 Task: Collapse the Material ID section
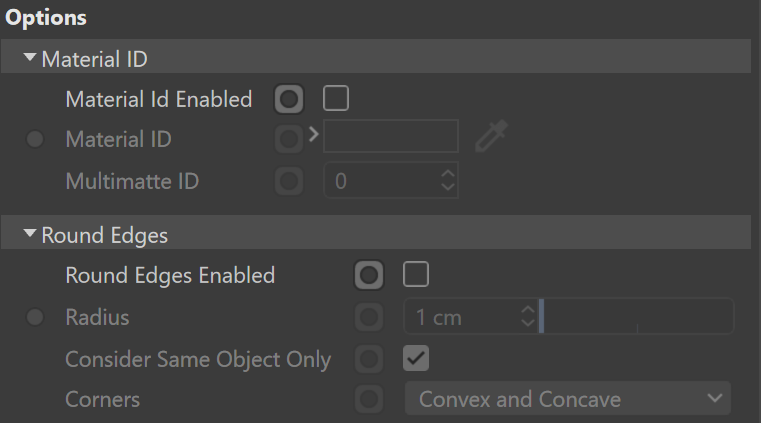click(x=30, y=58)
